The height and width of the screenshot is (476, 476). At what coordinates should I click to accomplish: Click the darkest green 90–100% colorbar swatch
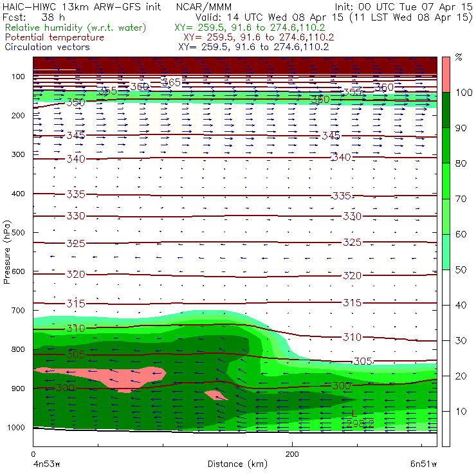click(x=446, y=110)
